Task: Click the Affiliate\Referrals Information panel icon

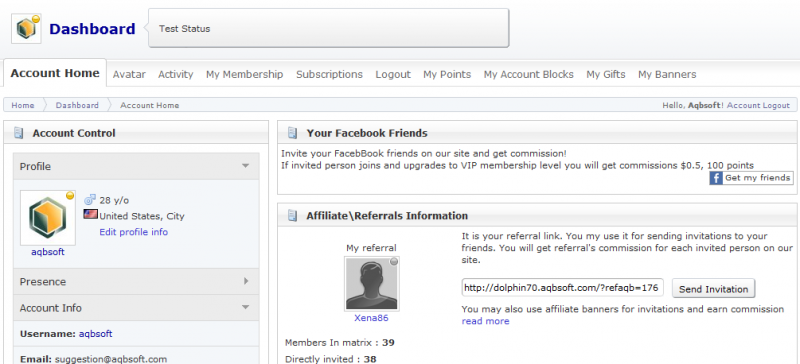Action: point(292,215)
